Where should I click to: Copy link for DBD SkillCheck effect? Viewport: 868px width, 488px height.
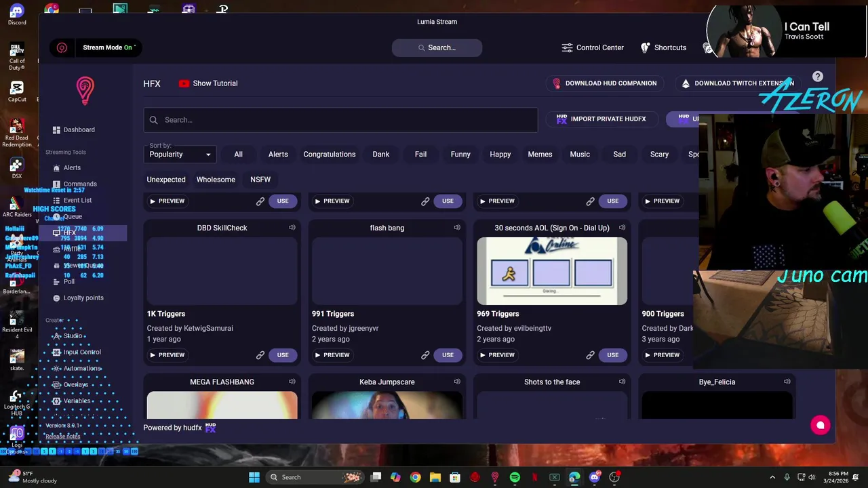(x=260, y=354)
